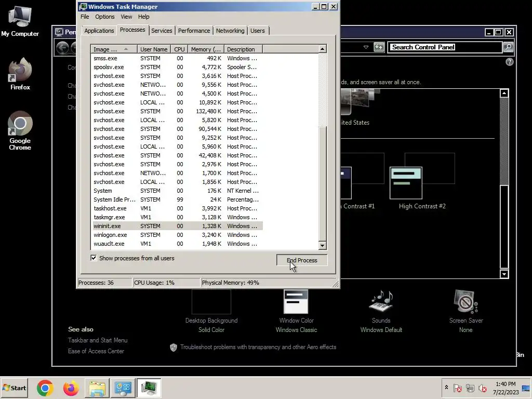Image resolution: width=532 pixels, height=399 pixels.
Task: Switch to Networking tab
Action: coord(230,31)
